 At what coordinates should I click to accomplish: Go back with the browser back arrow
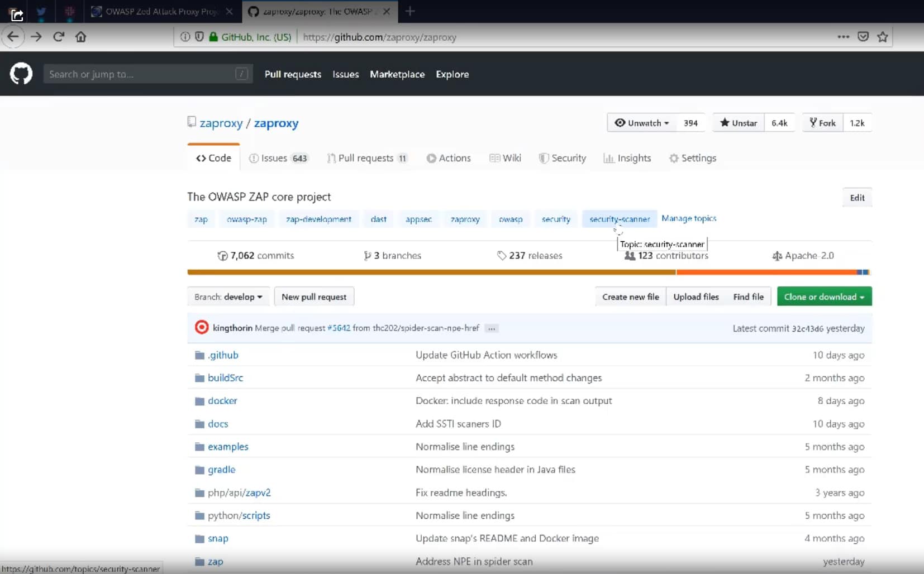[x=13, y=37]
